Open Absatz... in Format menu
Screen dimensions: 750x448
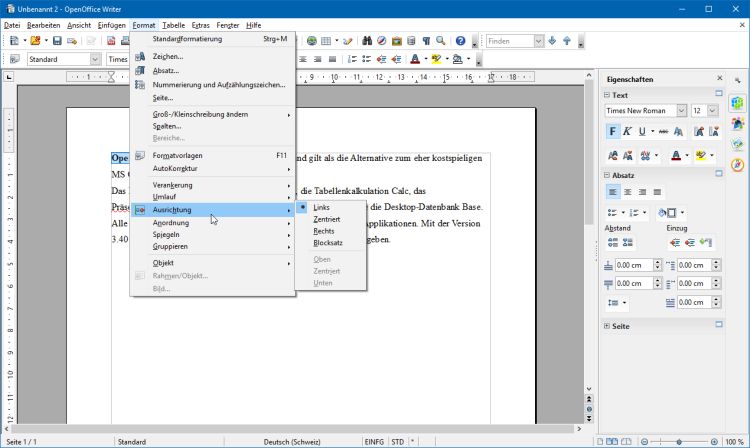(165, 71)
